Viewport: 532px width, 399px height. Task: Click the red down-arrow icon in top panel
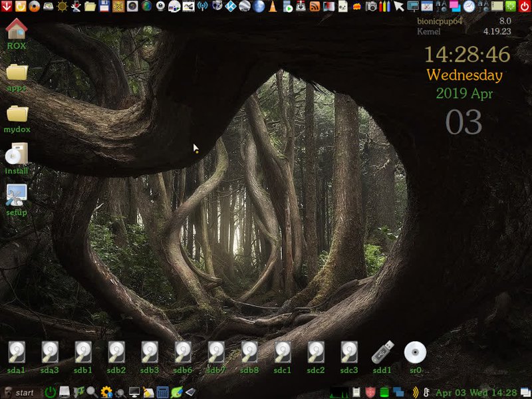[7, 6]
